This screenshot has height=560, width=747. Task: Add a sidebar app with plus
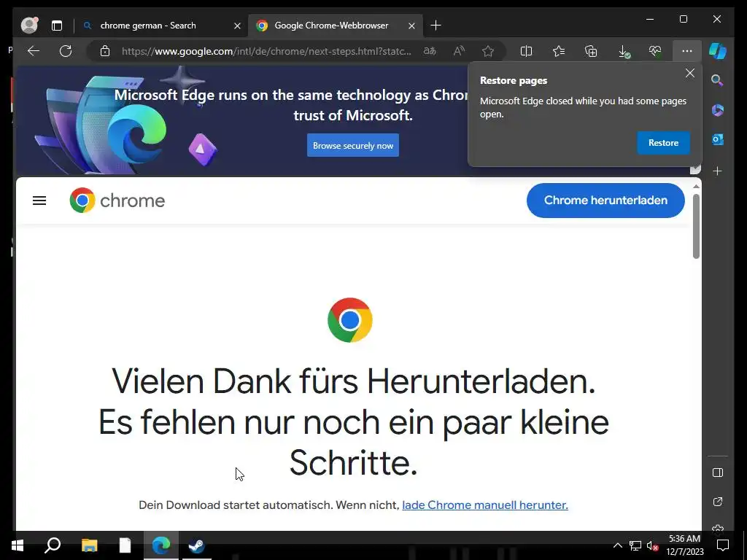click(718, 171)
